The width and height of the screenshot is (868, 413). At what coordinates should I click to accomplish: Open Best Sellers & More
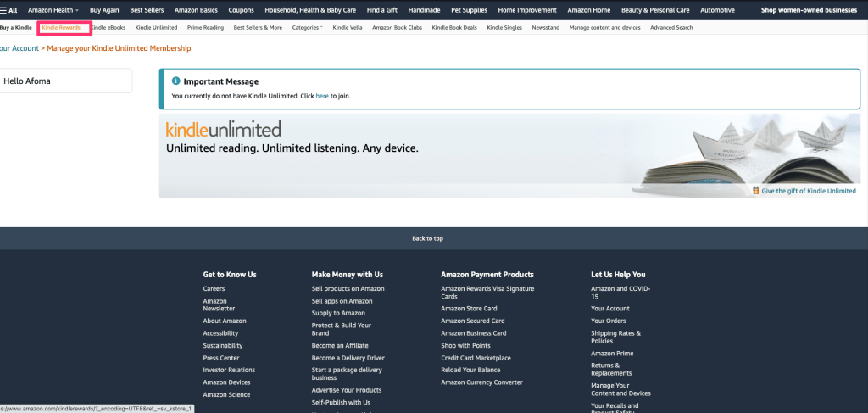tap(258, 28)
